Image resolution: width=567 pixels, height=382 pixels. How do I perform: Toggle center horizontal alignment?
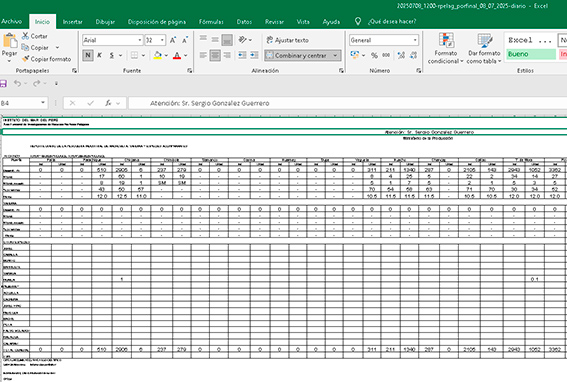[215, 55]
